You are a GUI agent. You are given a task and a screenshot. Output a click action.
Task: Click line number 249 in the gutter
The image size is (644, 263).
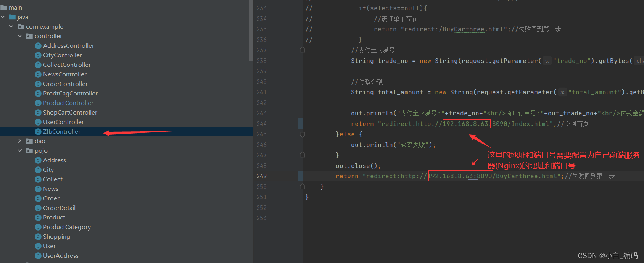[261, 176]
